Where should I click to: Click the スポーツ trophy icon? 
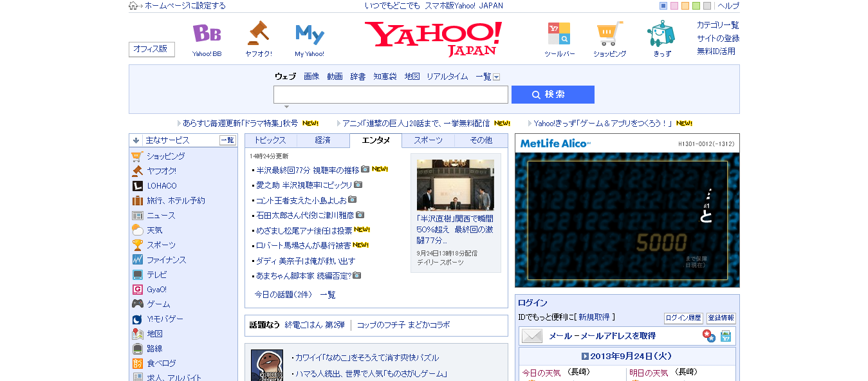click(x=137, y=245)
